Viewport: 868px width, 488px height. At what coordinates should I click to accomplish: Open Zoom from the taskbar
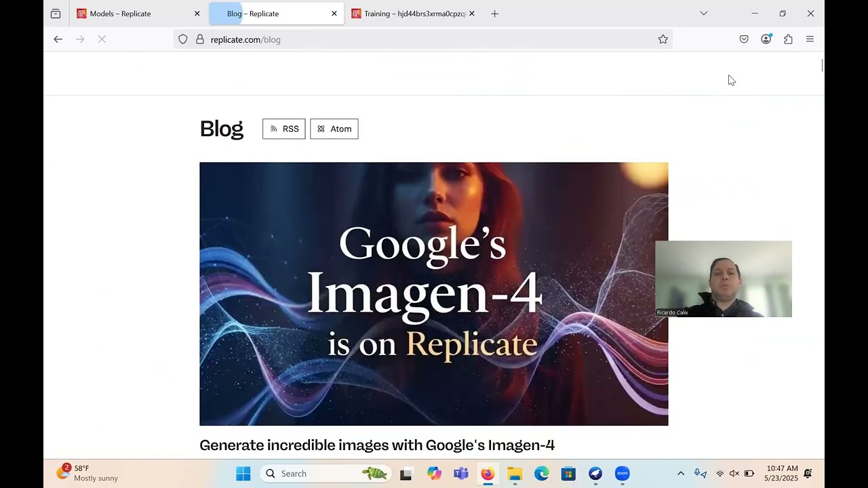pos(623,474)
